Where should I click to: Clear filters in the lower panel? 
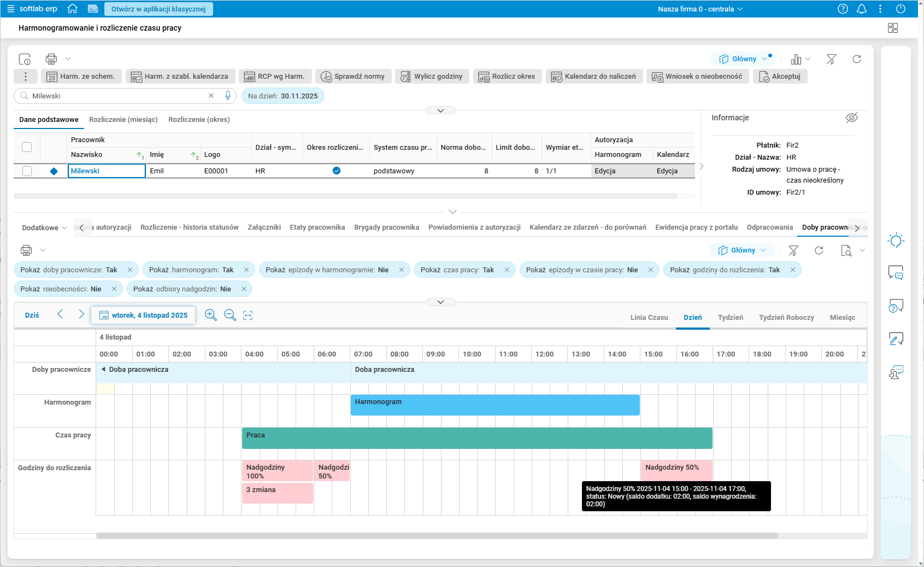(x=793, y=250)
